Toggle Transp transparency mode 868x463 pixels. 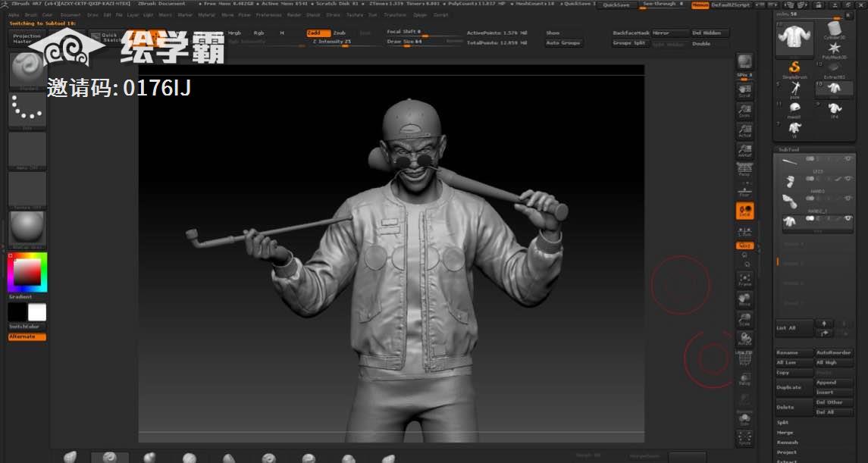pyautogui.click(x=744, y=379)
